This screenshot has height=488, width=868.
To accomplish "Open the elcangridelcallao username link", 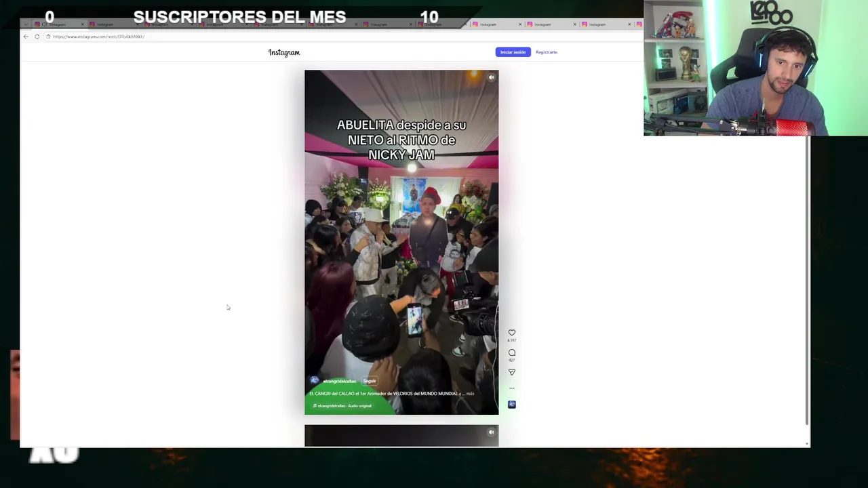I will point(340,381).
